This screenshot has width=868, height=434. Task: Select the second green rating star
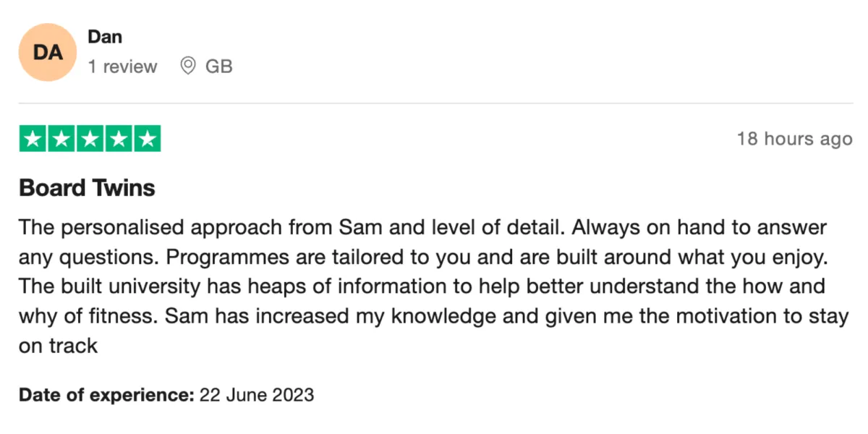pyautogui.click(x=61, y=139)
